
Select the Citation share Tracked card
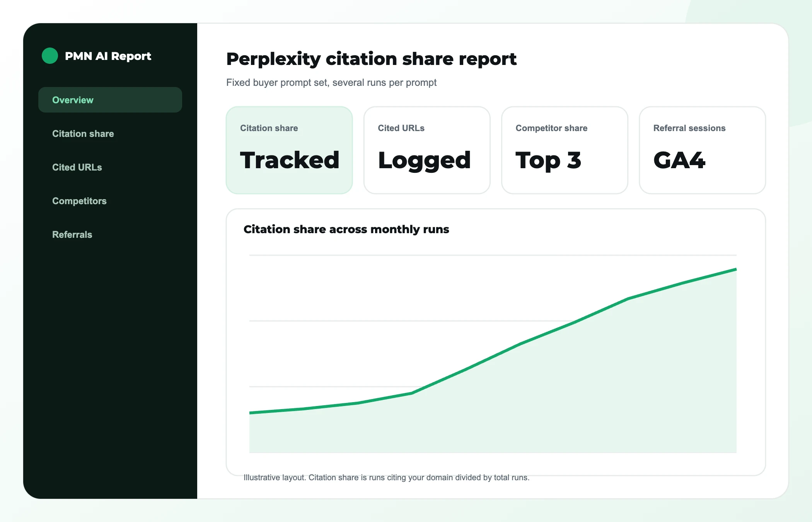(289, 150)
